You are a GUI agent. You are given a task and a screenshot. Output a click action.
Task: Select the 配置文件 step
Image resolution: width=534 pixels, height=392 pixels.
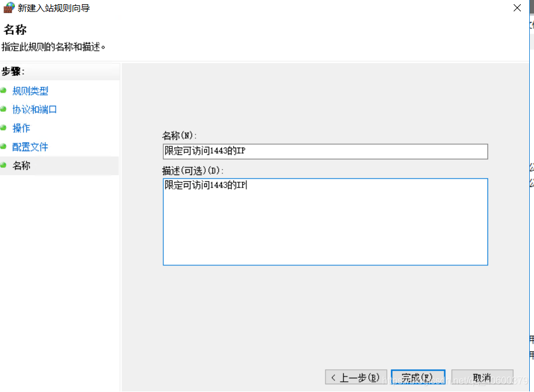pyautogui.click(x=30, y=146)
